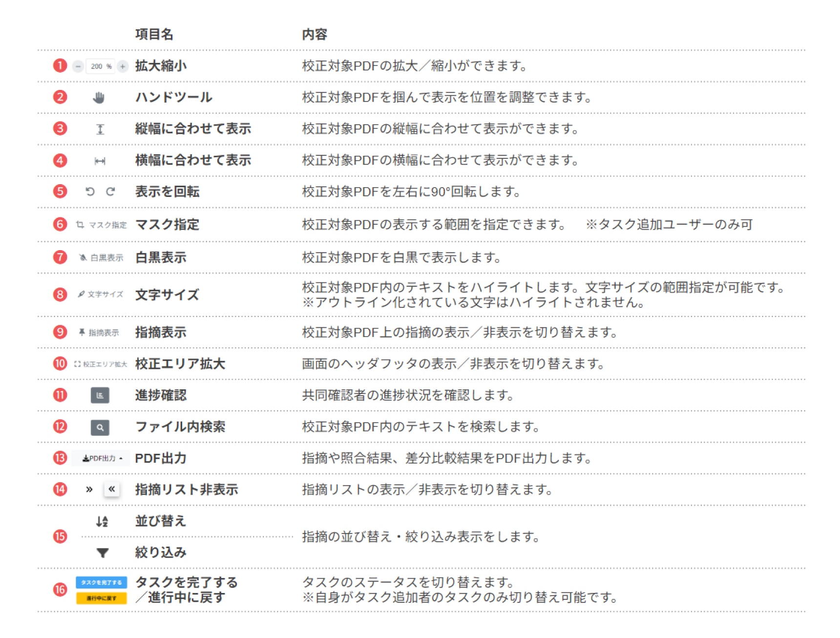Open the progress check (進捗確認) icon

pos(100,395)
